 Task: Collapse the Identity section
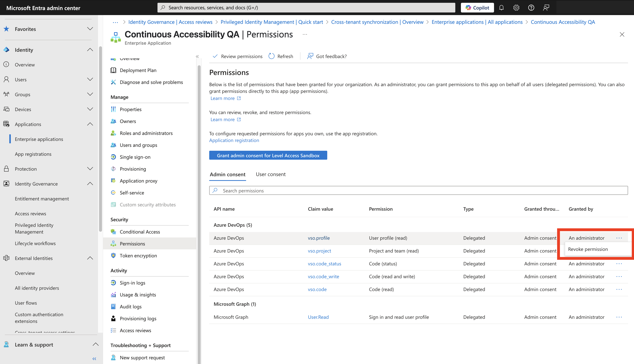click(x=90, y=50)
